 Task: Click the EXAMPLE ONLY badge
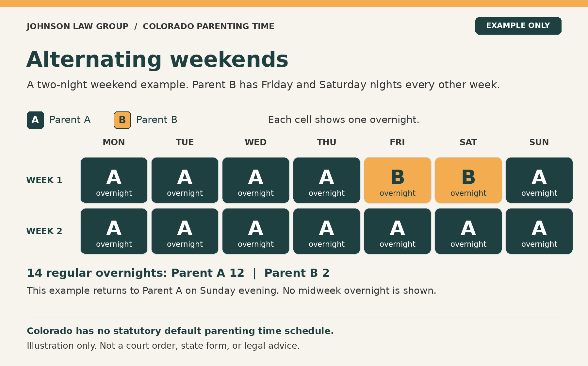coord(518,26)
